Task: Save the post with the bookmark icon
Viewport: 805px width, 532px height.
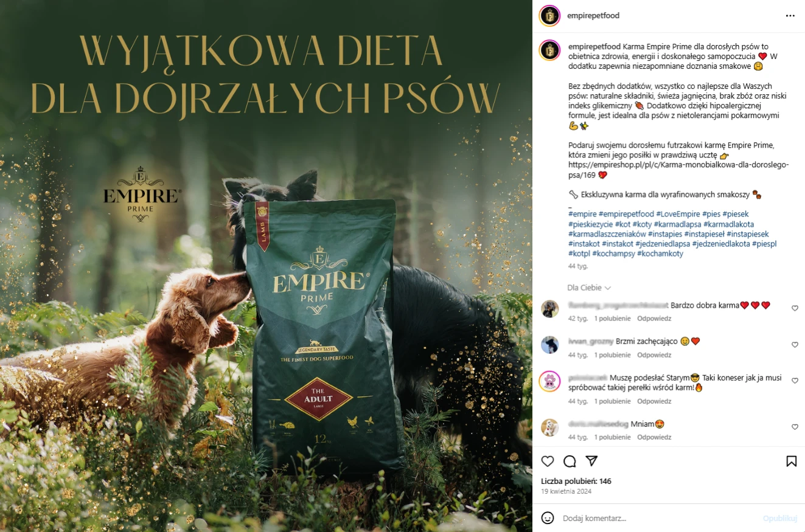Action: 791,461
